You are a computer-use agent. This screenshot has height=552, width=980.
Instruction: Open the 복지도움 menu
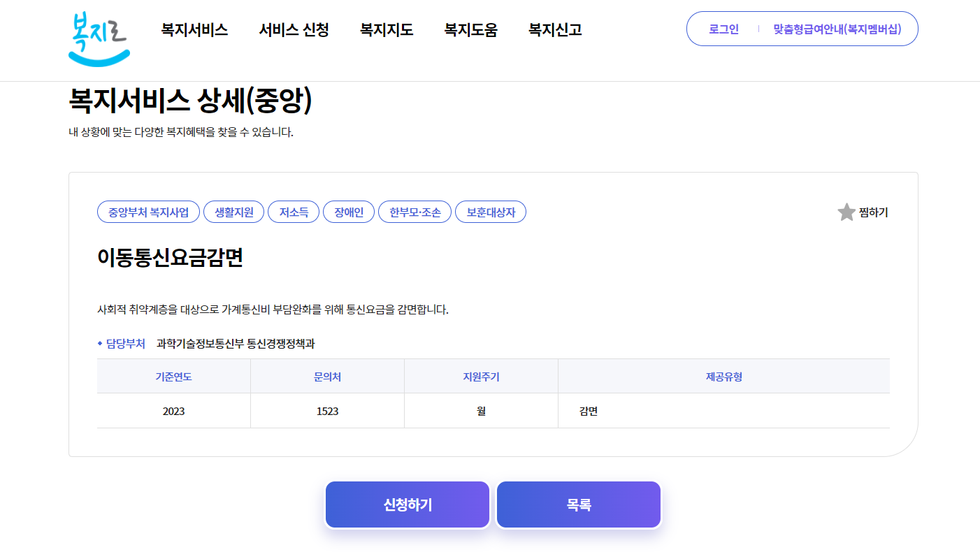(x=470, y=29)
